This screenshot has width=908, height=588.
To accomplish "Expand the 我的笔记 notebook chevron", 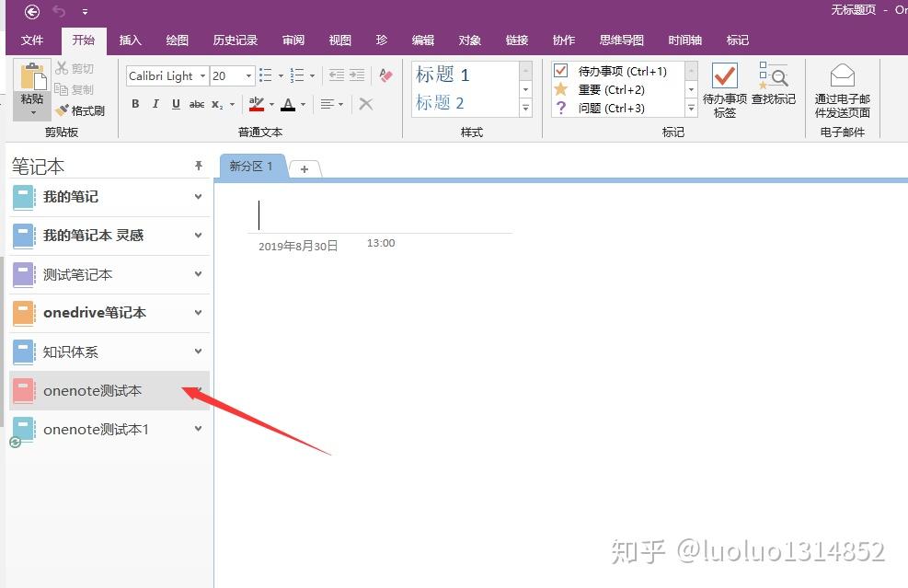I will tap(199, 197).
